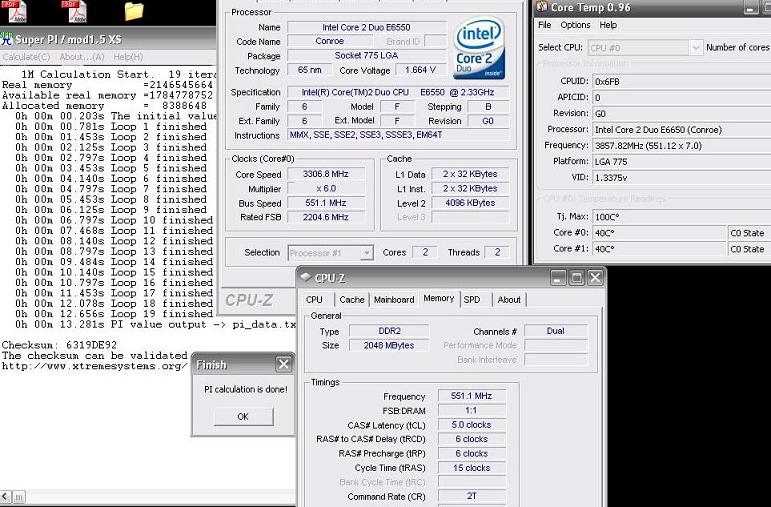Open the yellow folder on the desktop
Image resolution: width=771 pixels, height=507 pixels.
[x=133, y=12]
